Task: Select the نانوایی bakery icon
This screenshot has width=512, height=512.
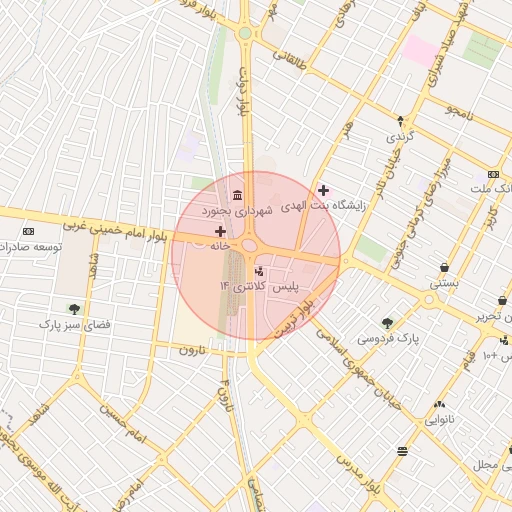Action: point(439,405)
